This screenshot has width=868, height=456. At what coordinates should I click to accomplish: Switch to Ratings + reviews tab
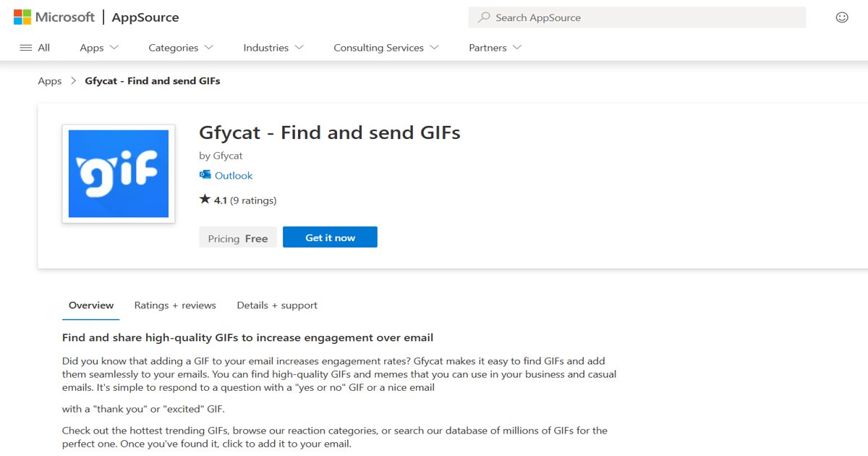175,305
